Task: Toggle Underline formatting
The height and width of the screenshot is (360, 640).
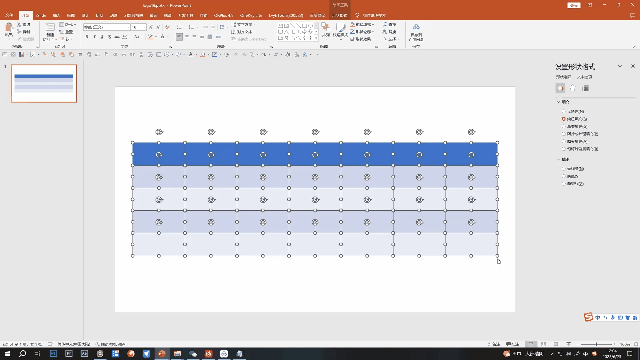Action: pyautogui.click(x=102, y=37)
